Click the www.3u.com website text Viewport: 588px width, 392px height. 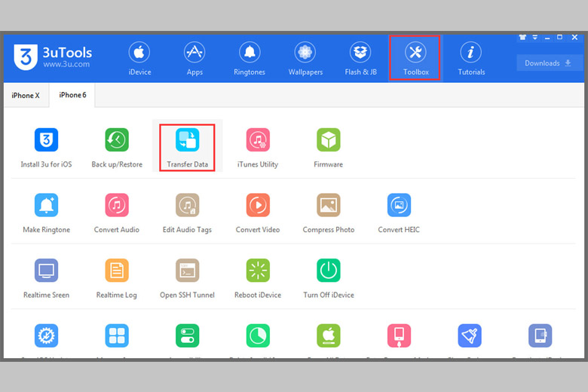click(x=66, y=64)
